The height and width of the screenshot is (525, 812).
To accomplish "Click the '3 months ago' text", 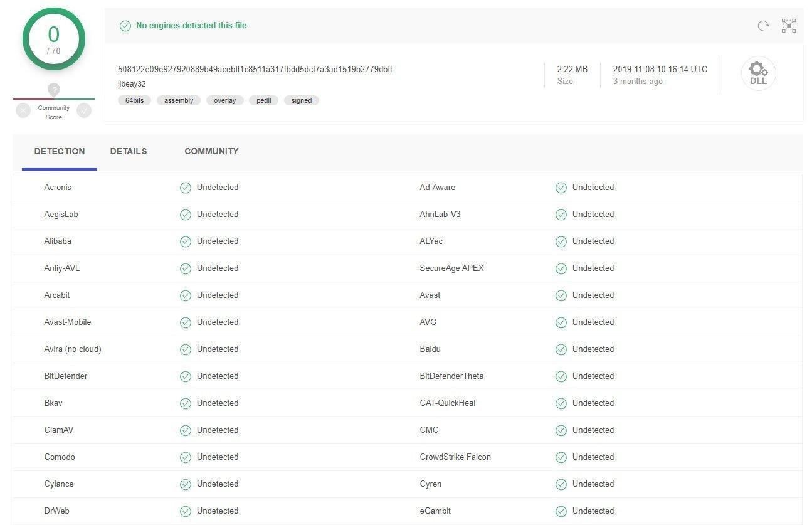I will 638,81.
